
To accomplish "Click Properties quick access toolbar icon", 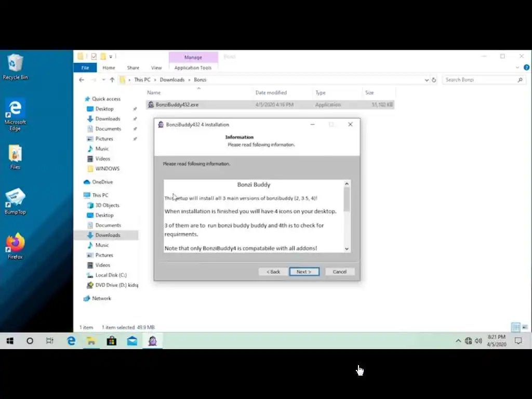I will tap(94, 56).
